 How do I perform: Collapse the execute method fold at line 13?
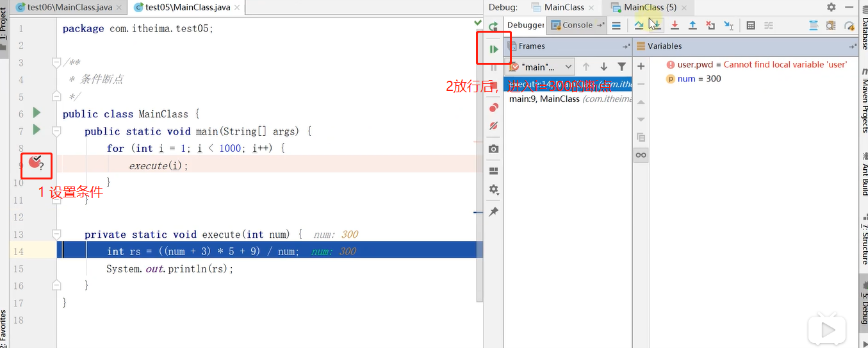click(56, 234)
